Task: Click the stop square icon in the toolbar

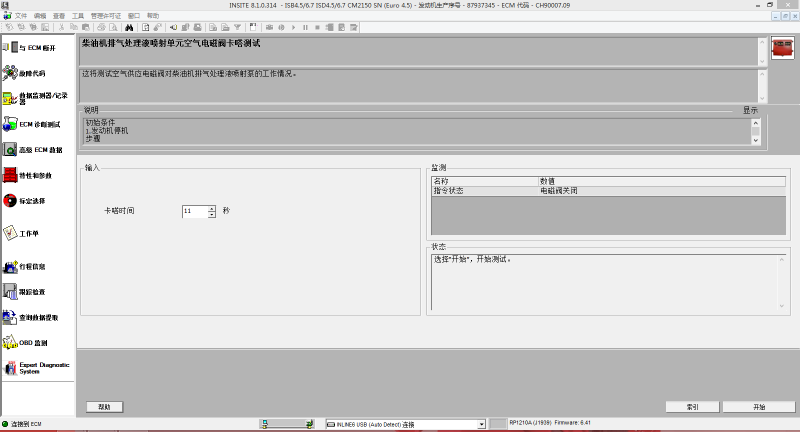Action: (317, 27)
